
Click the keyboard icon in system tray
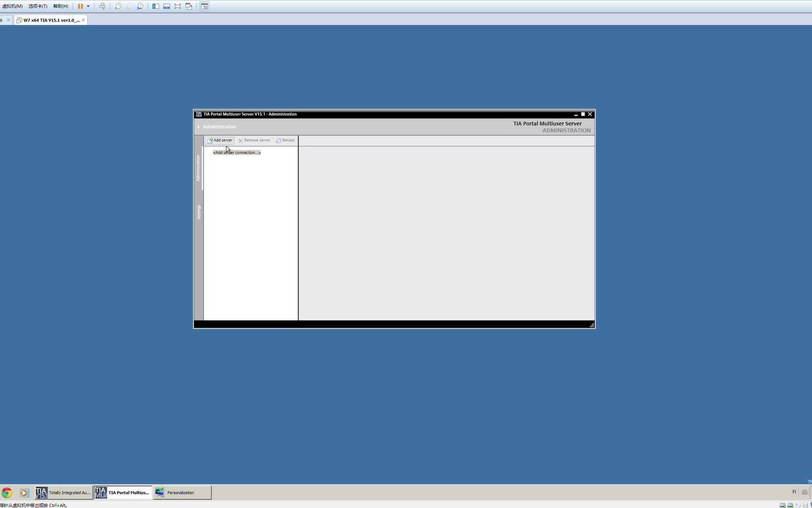click(x=805, y=492)
